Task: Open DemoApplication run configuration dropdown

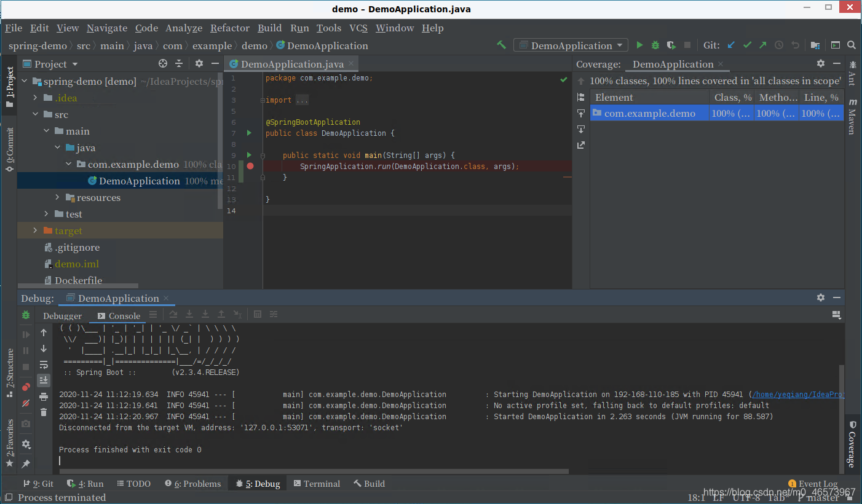Action: (571, 45)
